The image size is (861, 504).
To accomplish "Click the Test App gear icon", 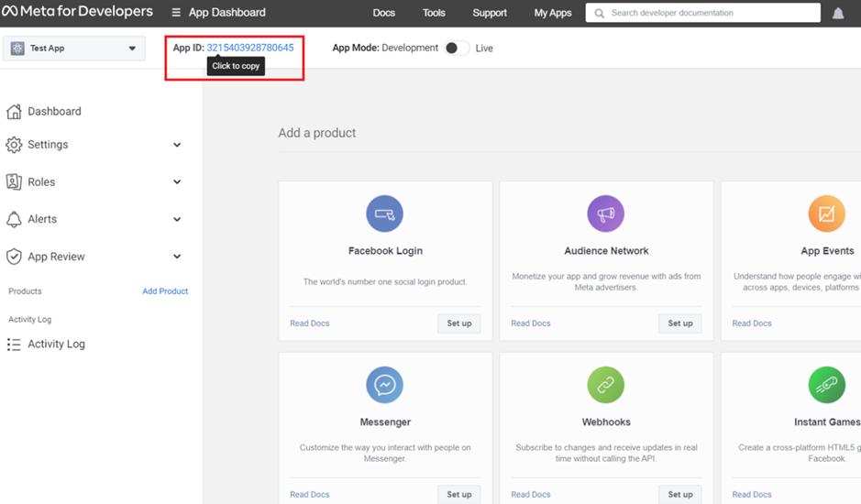I will (x=17, y=49).
